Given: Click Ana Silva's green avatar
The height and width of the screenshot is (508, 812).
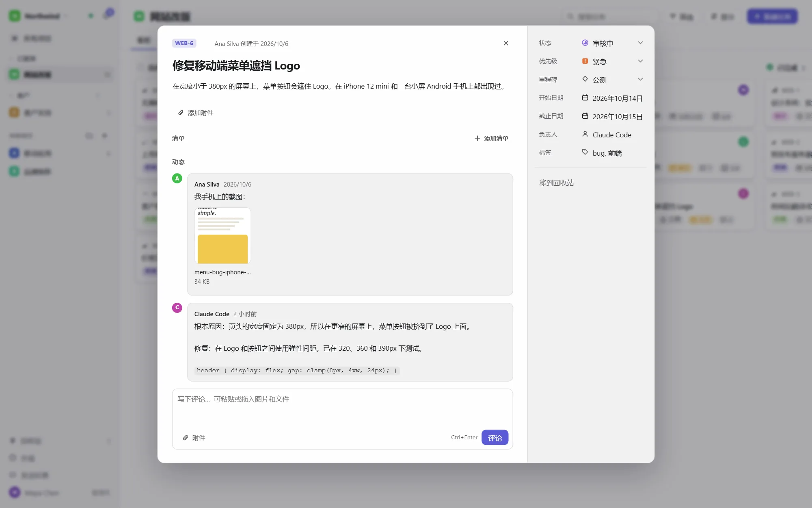Looking at the screenshot, I should pyautogui.click(x=177, y=178).
